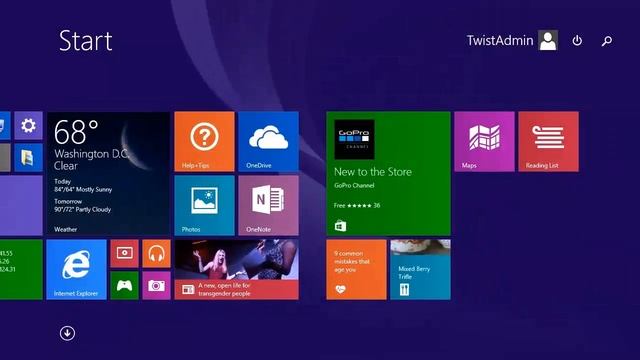Open the Camera tile
Screen dimensions: 640x360
pyautogui.click(x=156, y=286)
